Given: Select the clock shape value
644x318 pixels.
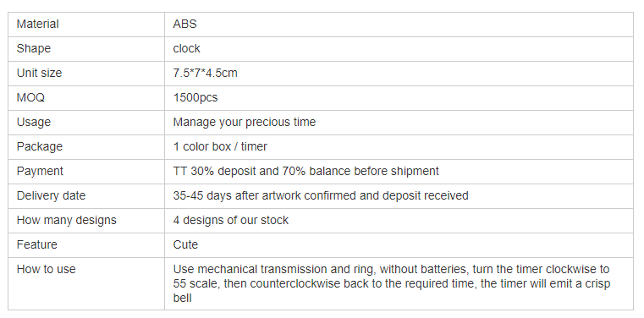Looking at the screenshot, I should coord(186,48).
